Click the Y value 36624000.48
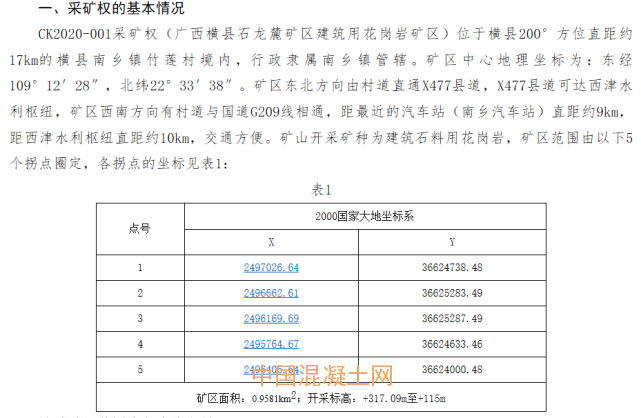The width and height of the screenshot is (641, 418). [x=453, y=369]
